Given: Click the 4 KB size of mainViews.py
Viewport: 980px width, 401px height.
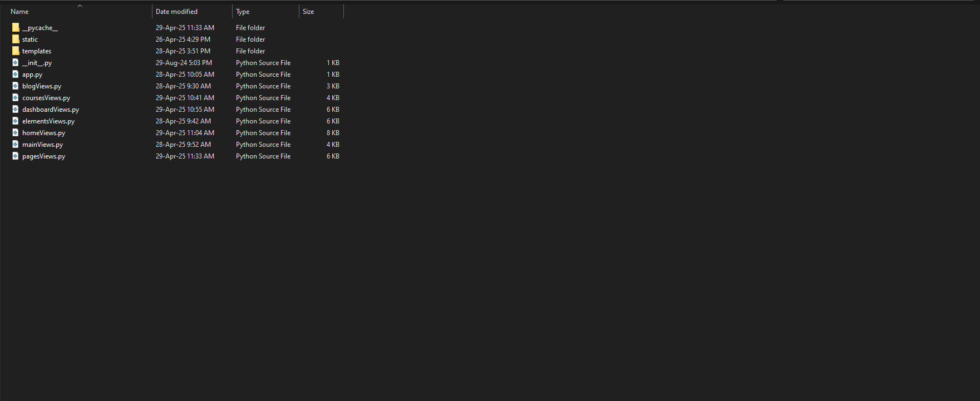Looking at the screenshot, I should coord(333,145).
